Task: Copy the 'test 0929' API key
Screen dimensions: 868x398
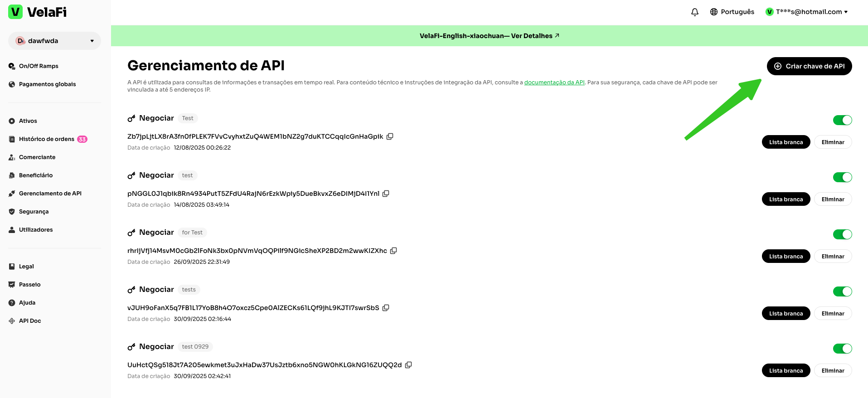Action: [408, 365]
